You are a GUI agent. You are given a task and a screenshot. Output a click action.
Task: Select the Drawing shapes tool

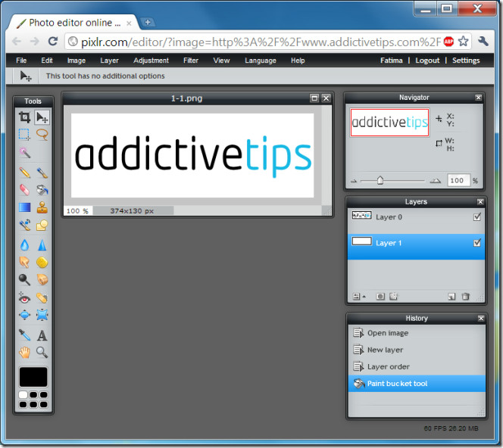pos(42,225)
